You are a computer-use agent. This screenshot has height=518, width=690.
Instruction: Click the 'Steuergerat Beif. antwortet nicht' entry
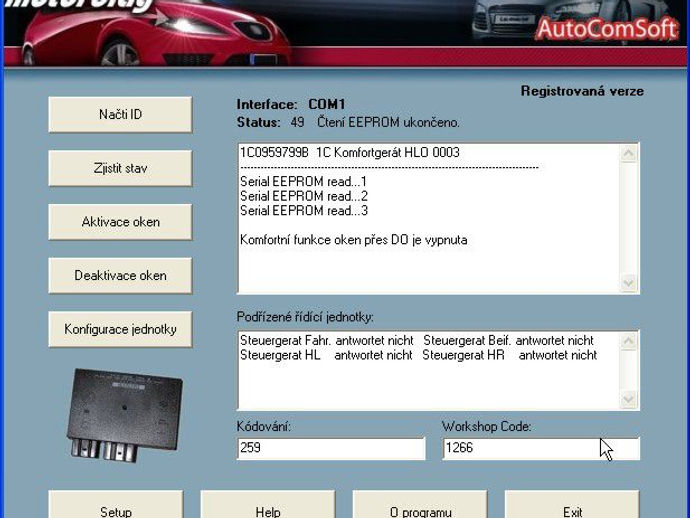(508, 340)
